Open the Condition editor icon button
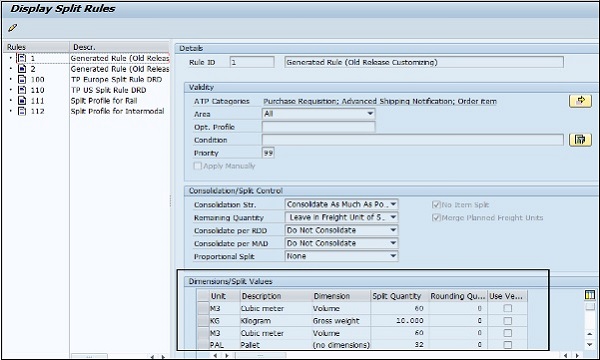 tap(580, 140)
